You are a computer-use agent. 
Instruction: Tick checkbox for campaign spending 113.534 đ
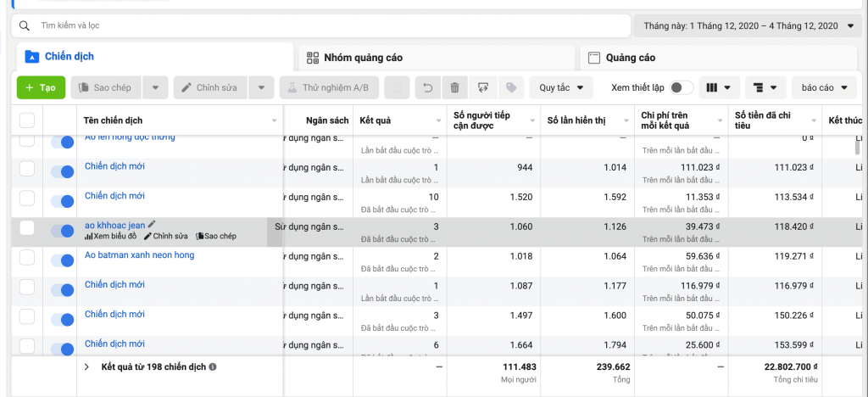click(x=27, y=198)
